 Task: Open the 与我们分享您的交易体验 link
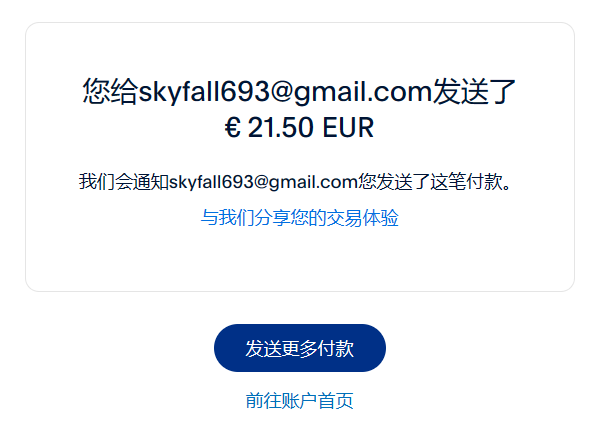(299, 217)
